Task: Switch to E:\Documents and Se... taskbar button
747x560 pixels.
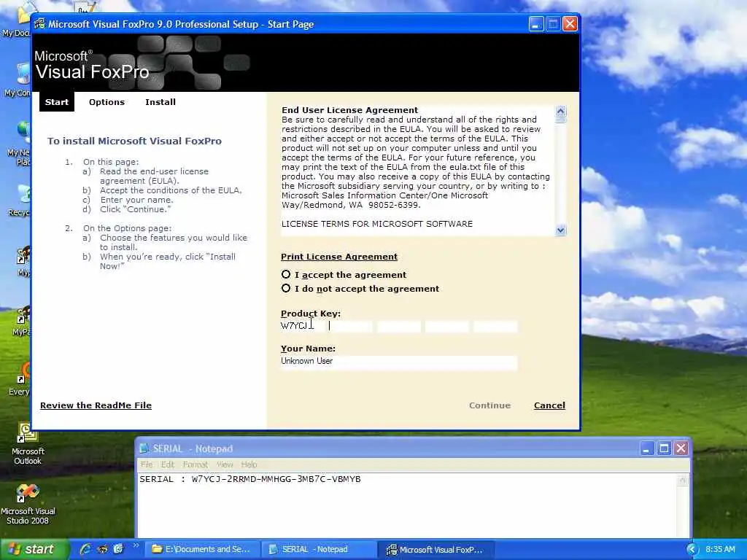Action: point(203,550)
